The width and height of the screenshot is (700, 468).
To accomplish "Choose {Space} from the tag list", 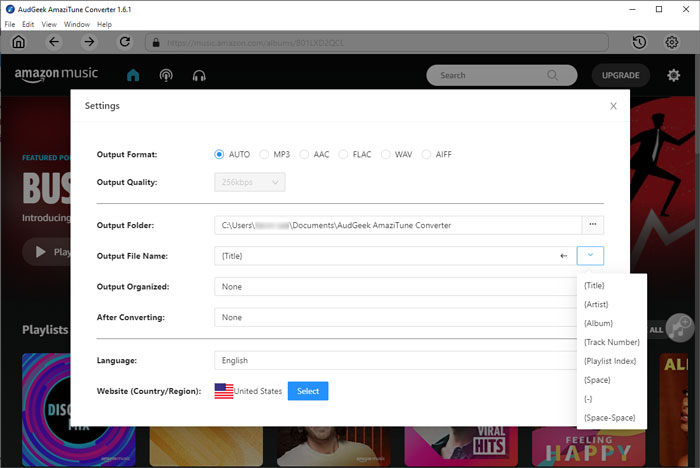I will (x=612, y=380).
